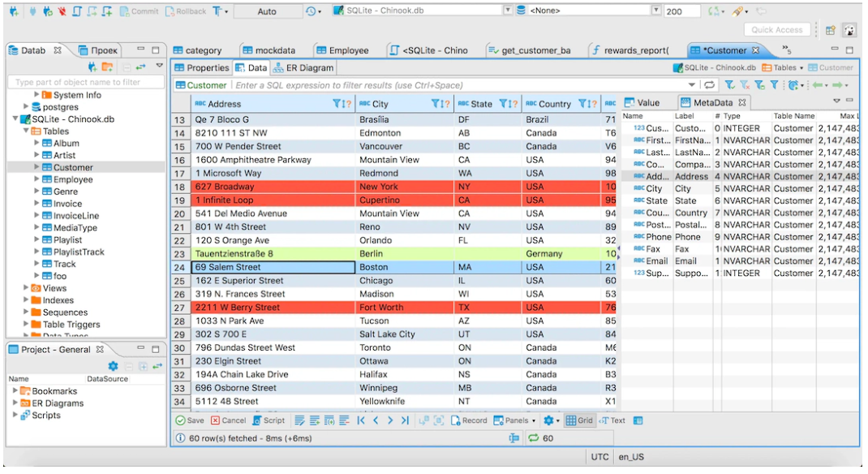Screen dimensions: 868x474
Task: Open the <None> database dropdown arrow
Action: click(x=656, y=11)
